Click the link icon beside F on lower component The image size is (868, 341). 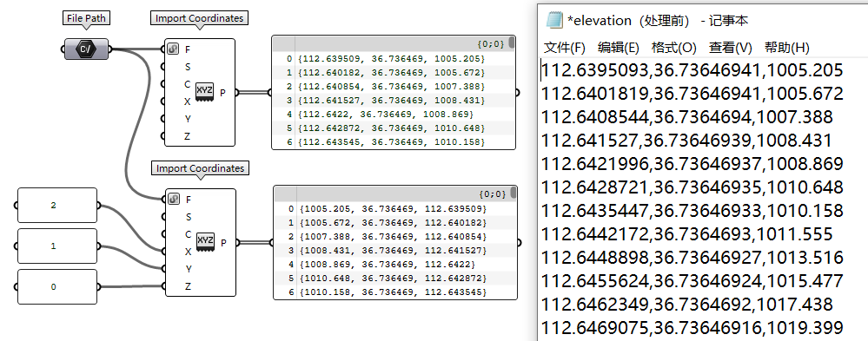173,199
